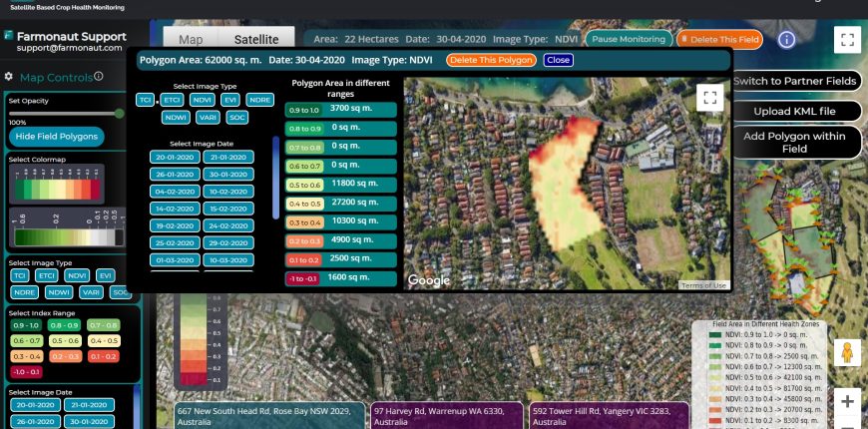The image size is (868, 429).
Task: Select sidebar index range 0.1 - 0.2
Action: (x=104, y=356)
